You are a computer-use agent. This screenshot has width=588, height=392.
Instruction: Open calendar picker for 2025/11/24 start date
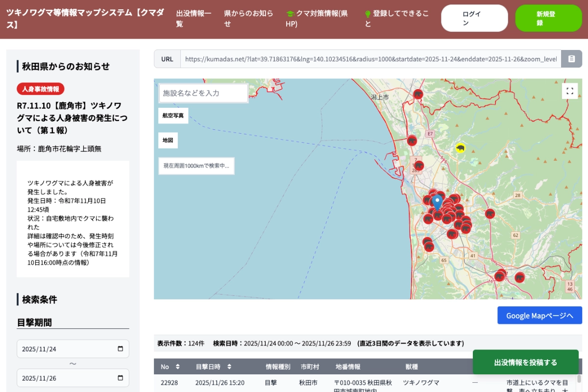[121, 349]
